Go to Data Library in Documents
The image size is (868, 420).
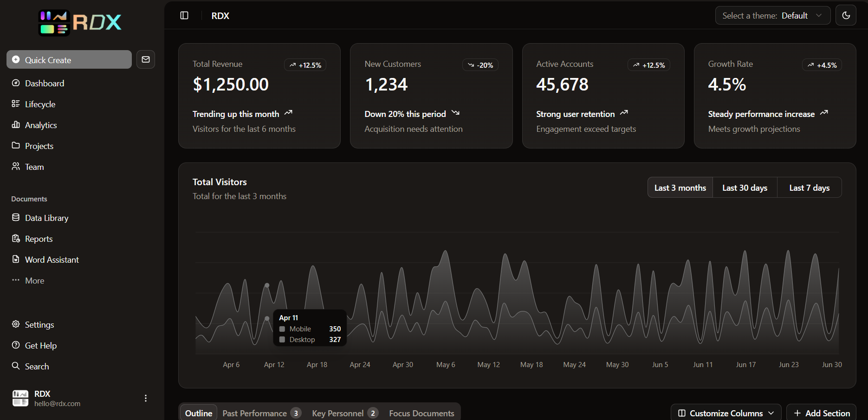(x=46, y=218)
